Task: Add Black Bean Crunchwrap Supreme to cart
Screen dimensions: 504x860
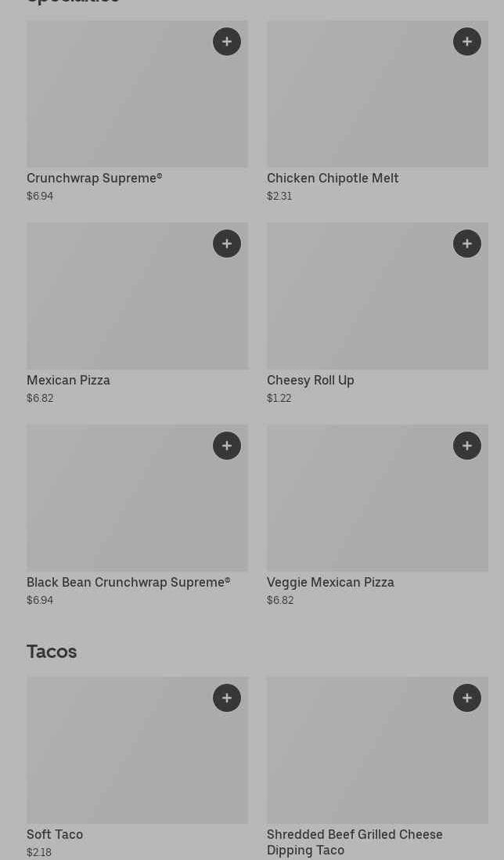Action: click(227, 446)
